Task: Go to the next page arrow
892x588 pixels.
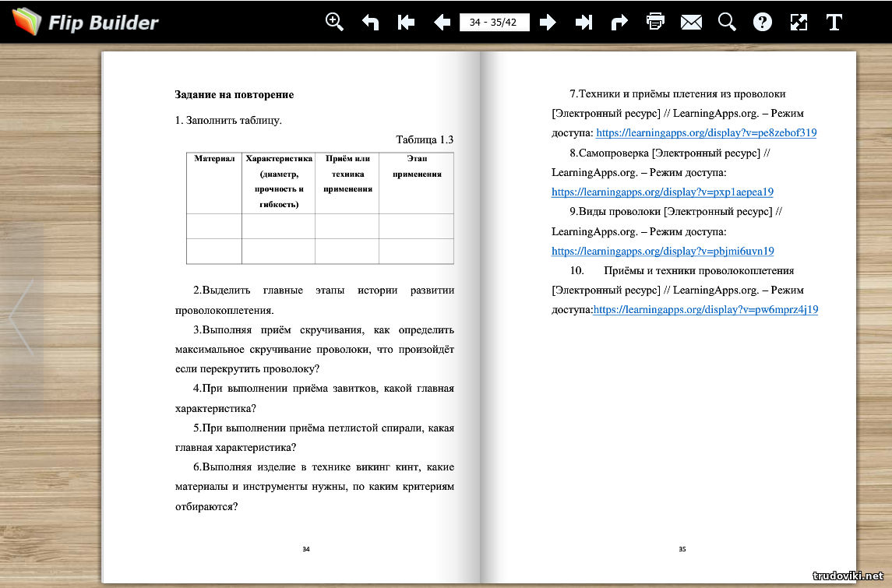Action: pos(548,22)
